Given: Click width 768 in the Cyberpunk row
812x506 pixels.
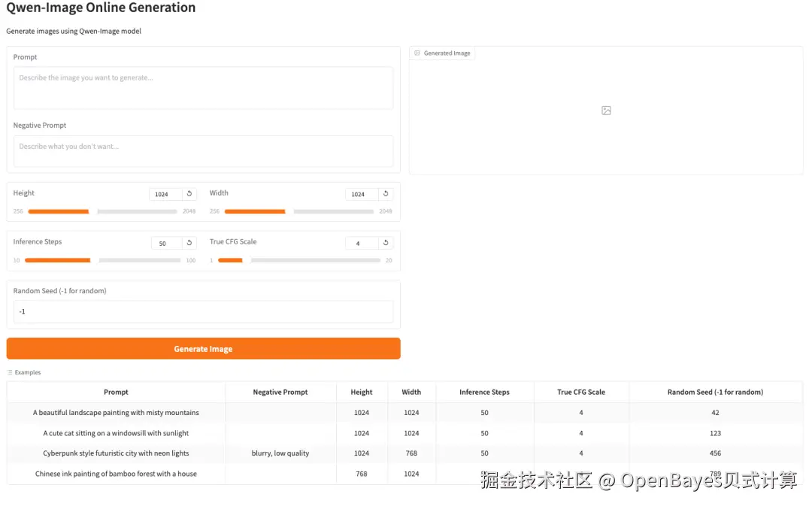Looking at the screenshot, I should pos(411,453).
